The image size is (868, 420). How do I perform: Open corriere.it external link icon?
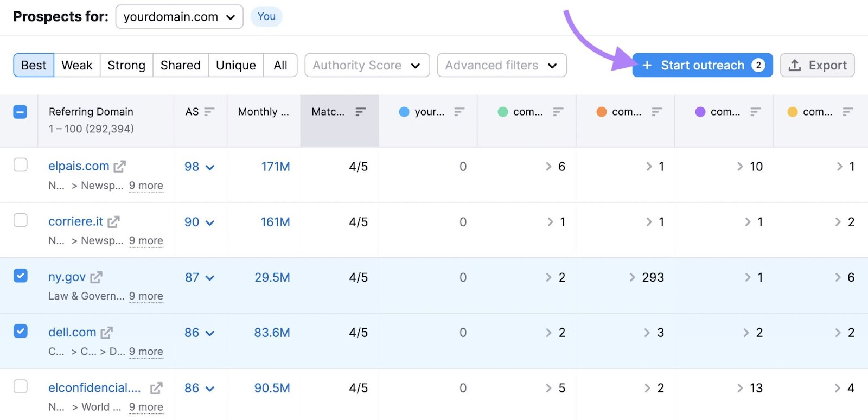click(113, 222)
